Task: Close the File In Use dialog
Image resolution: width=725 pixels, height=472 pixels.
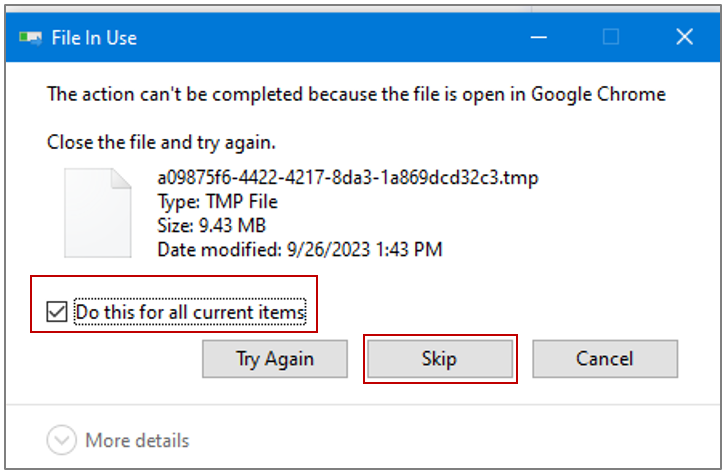Action: coord(684,37)
